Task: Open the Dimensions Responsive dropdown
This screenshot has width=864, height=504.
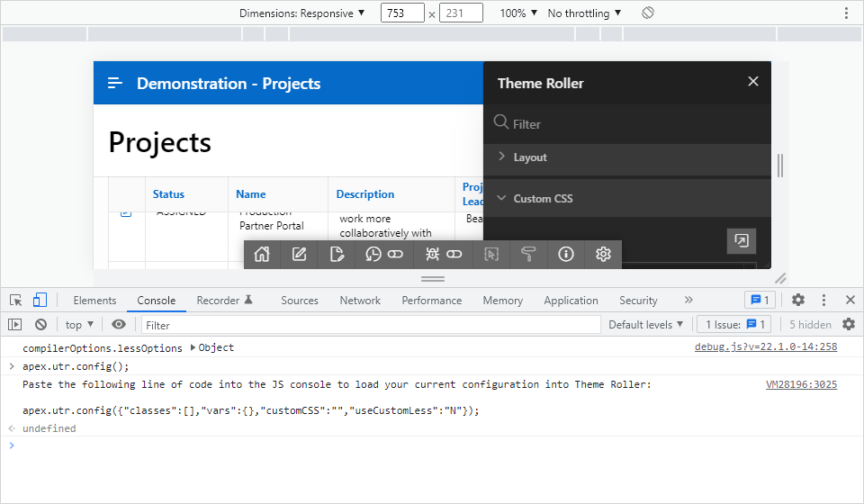Action: tap(302, 13)
